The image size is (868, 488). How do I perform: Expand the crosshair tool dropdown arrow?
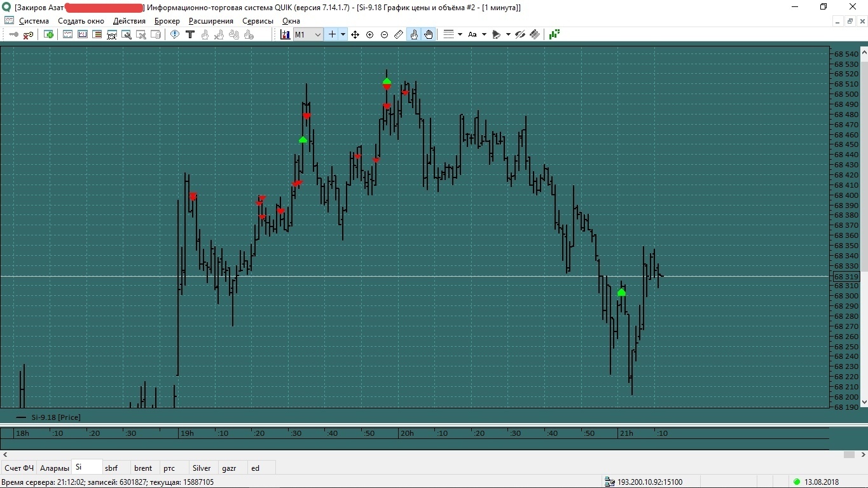343,34
